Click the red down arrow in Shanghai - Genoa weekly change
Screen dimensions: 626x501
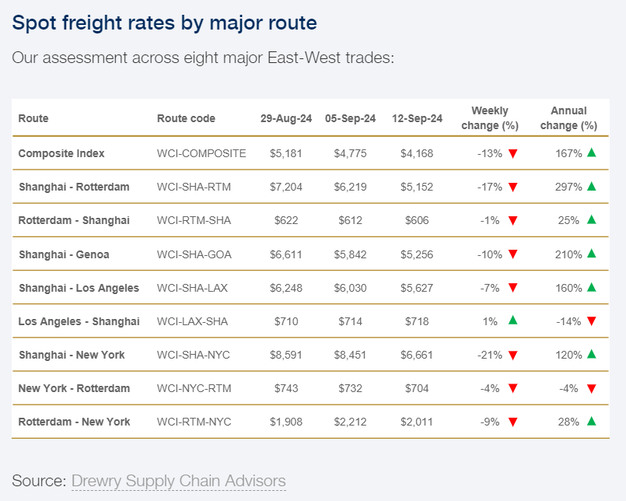tap(512, 254)
